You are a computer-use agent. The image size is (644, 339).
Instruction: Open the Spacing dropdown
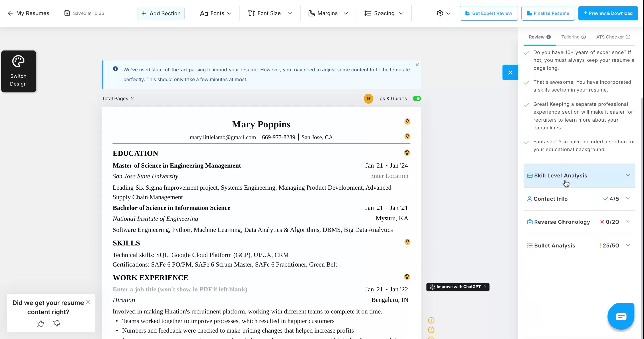coord(384,13)
